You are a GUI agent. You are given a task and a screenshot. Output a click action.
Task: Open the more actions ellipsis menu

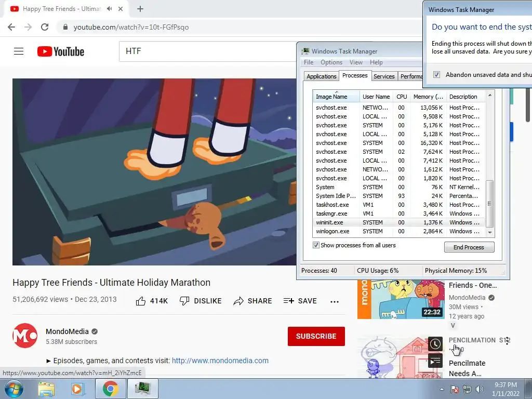pos(335,302)
